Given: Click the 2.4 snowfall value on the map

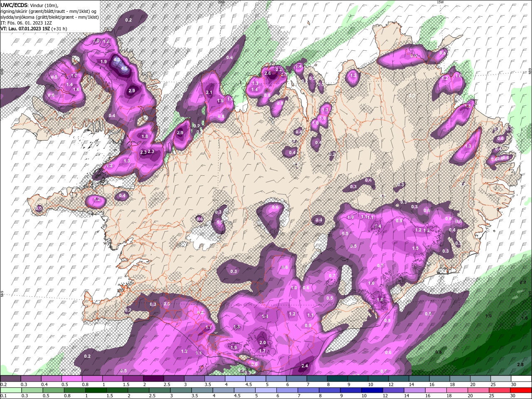Looking at the screenshot, I should coord(304,366).
